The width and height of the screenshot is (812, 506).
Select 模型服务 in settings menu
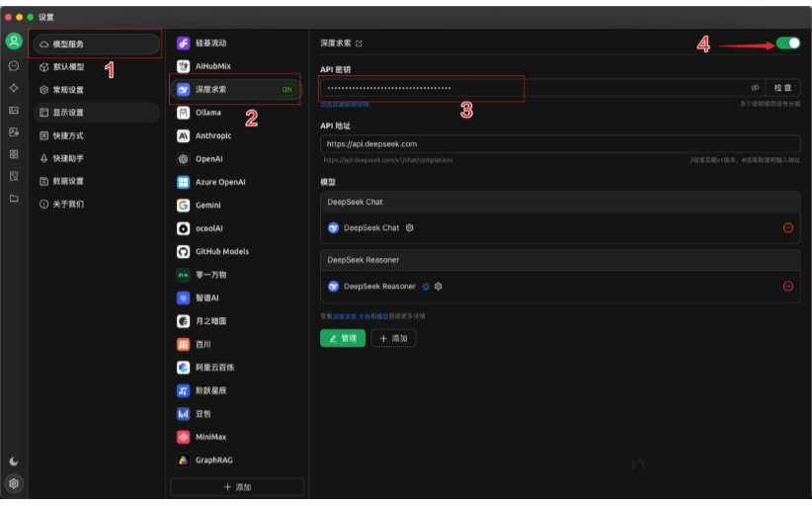click(x=97, y=44)
